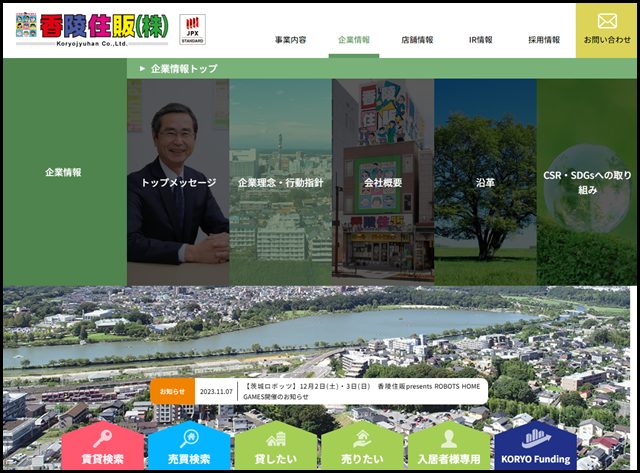Image resolution: width=640 pixels, height=473 pixels.
Task: Open the 事業内容 menu
Action: coord(290,40)
